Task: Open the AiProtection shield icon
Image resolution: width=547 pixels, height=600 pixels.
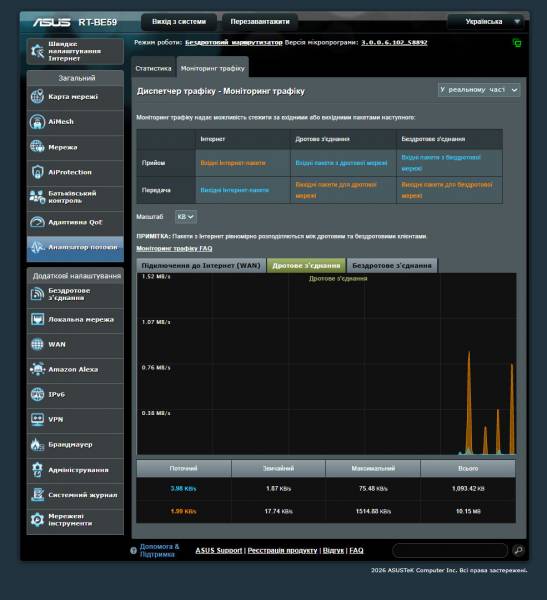Action: pyautogui.click(x=38, y=172)
